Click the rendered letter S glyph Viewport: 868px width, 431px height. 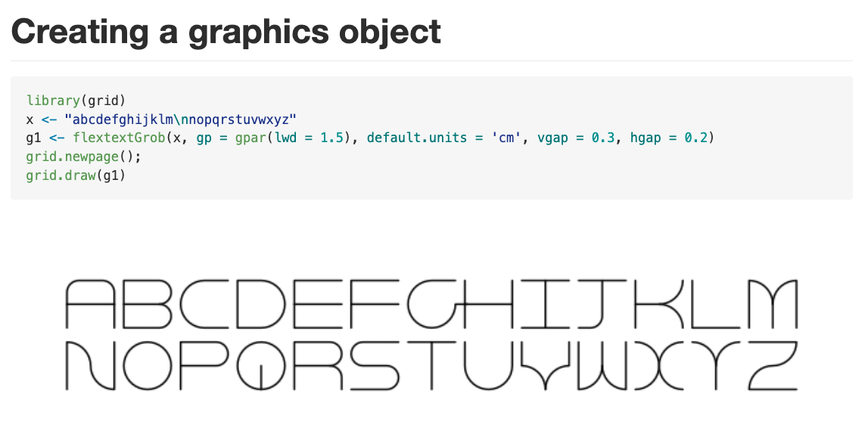374,366
